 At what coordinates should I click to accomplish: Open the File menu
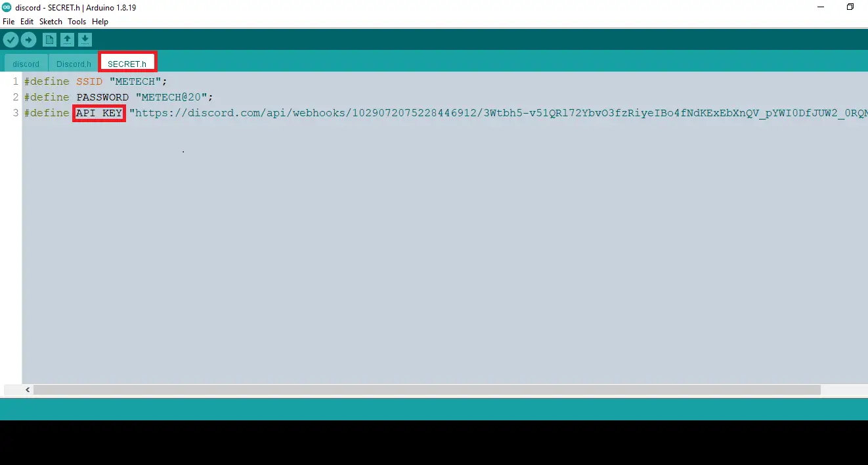click(x=9, y=22)
